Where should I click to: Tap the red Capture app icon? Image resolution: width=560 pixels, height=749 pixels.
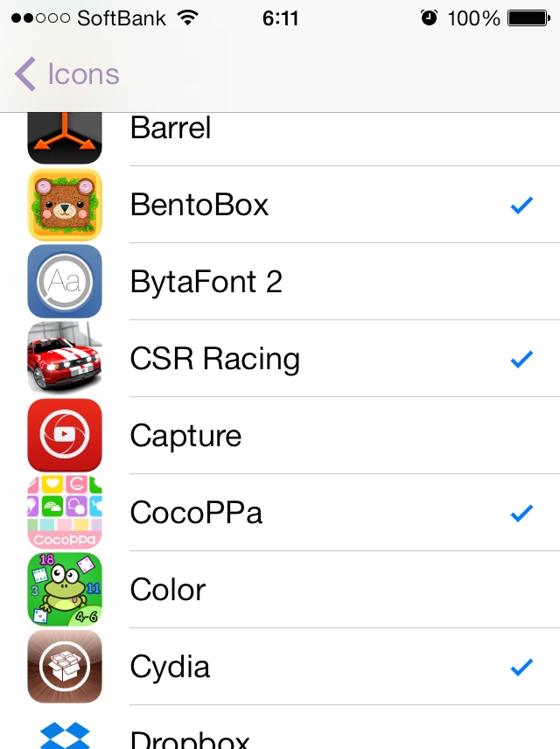[x=65, y=435]
